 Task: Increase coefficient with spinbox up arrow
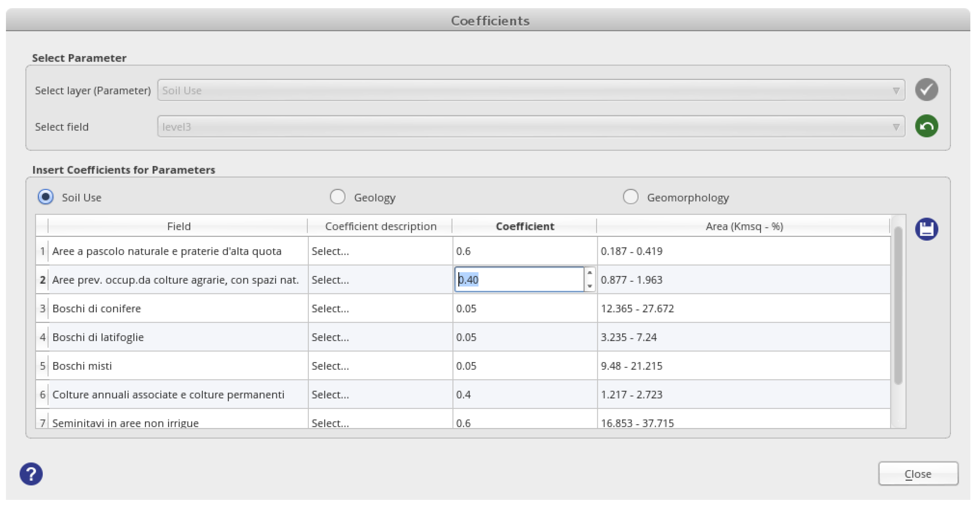click(590, 273)
